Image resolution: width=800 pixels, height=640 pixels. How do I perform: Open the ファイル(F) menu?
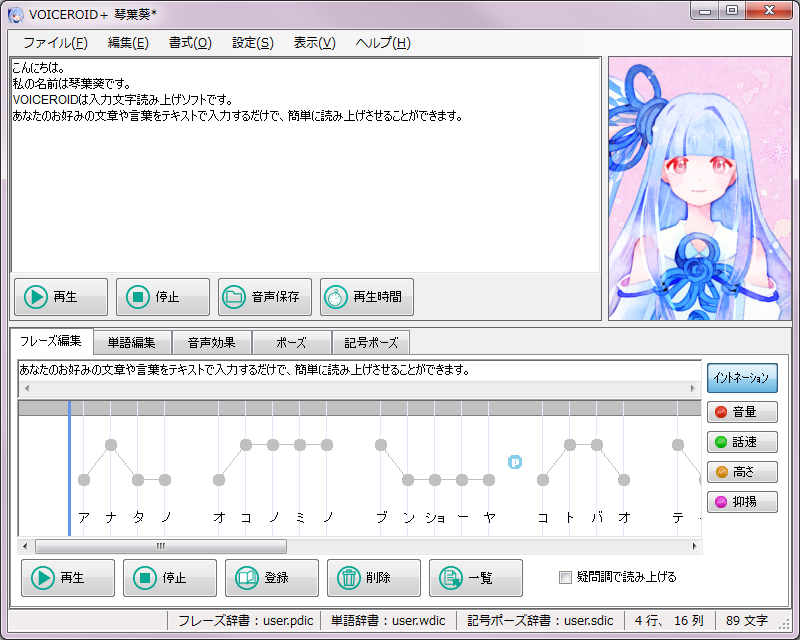55,43
